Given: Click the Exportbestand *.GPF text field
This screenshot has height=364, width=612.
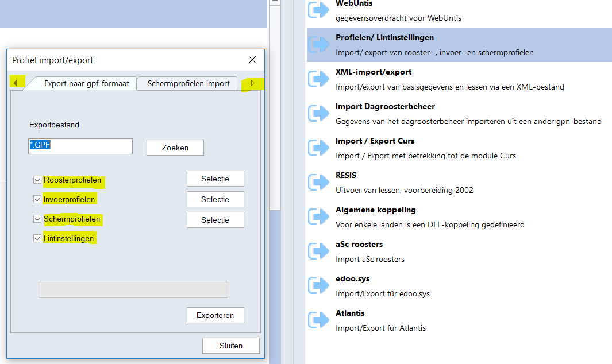Looking at the screenshot, I should 80,146.
